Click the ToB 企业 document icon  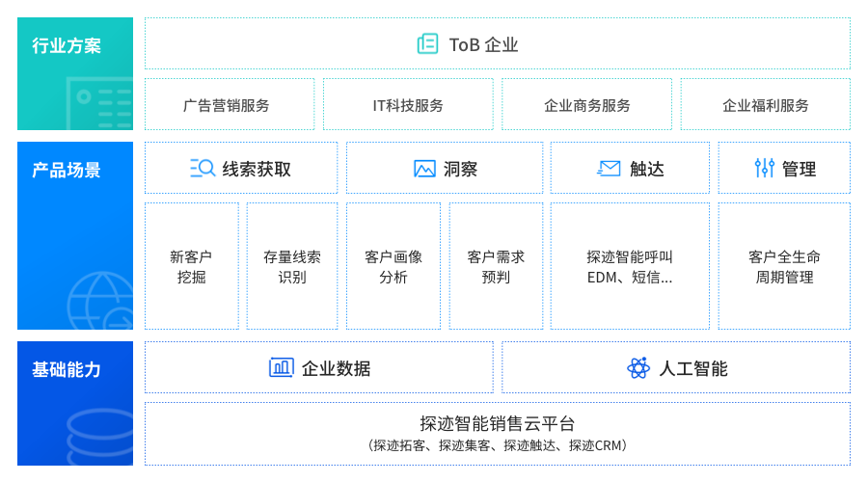tap(427, 43)
